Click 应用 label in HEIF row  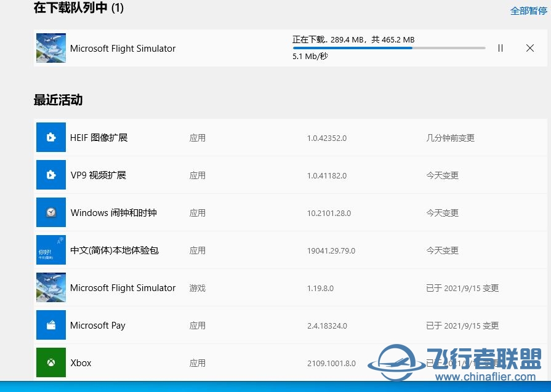197,138
